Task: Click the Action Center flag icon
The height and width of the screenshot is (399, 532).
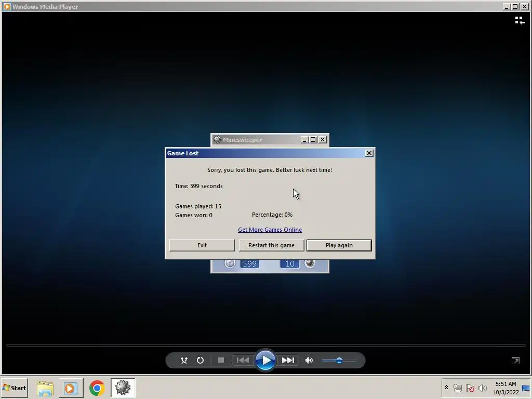Action: 470,388
